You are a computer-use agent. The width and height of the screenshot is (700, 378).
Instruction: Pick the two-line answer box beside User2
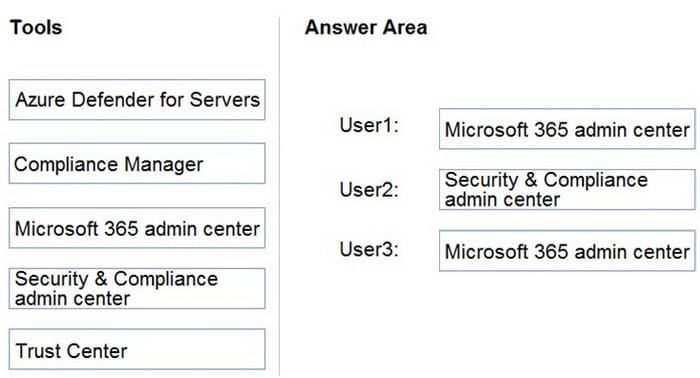[x=567, y=190]
